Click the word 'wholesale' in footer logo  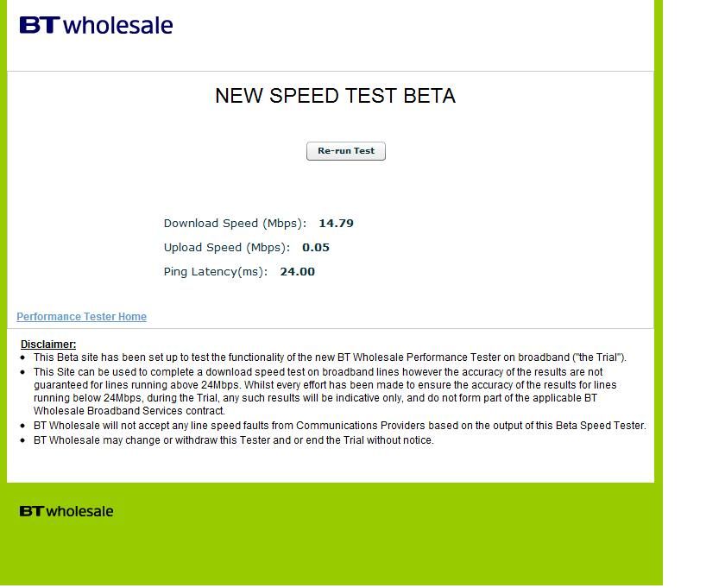[x=79, y=511]
